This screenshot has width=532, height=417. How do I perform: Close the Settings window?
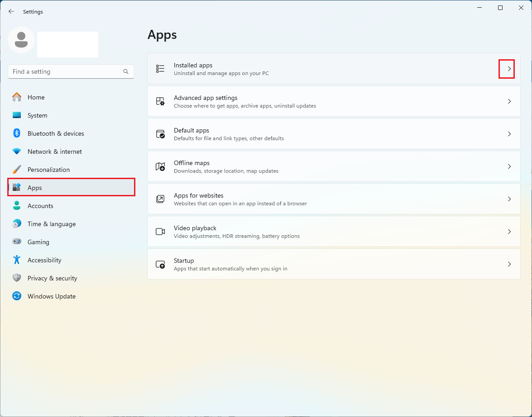coord(521,7)
